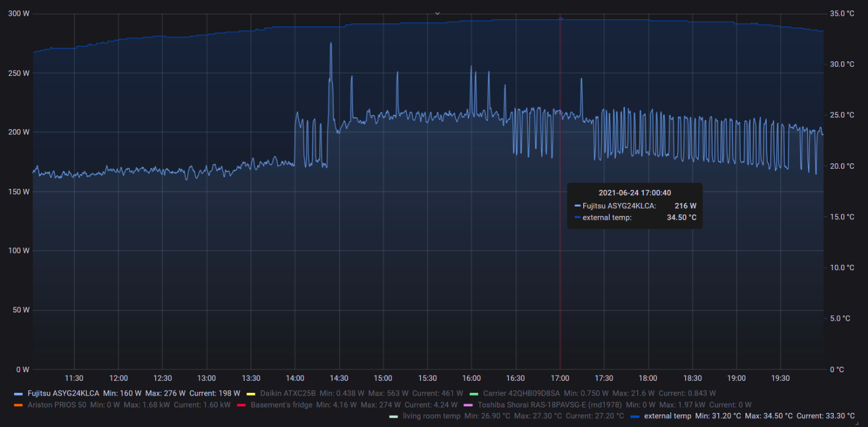
Task: Click the Fujitsu Current: 198 W value
Action: (x=215, y=393)
